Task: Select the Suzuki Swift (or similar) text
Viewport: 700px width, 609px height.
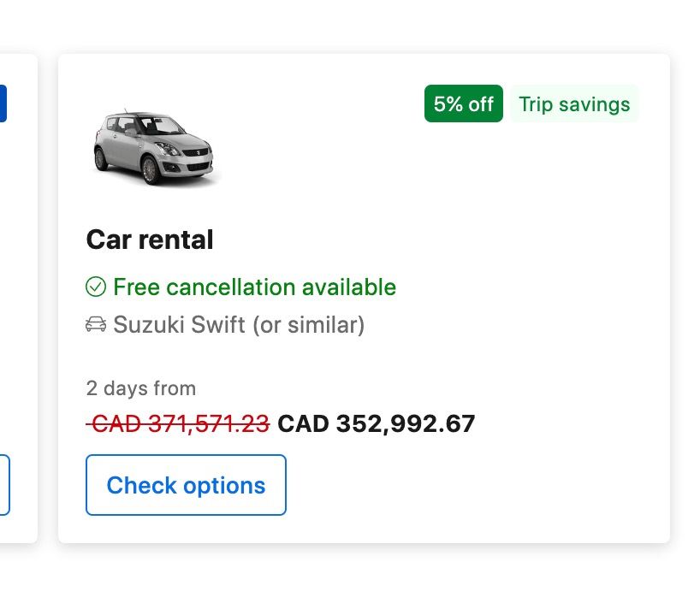Action: tap(239, 325)
